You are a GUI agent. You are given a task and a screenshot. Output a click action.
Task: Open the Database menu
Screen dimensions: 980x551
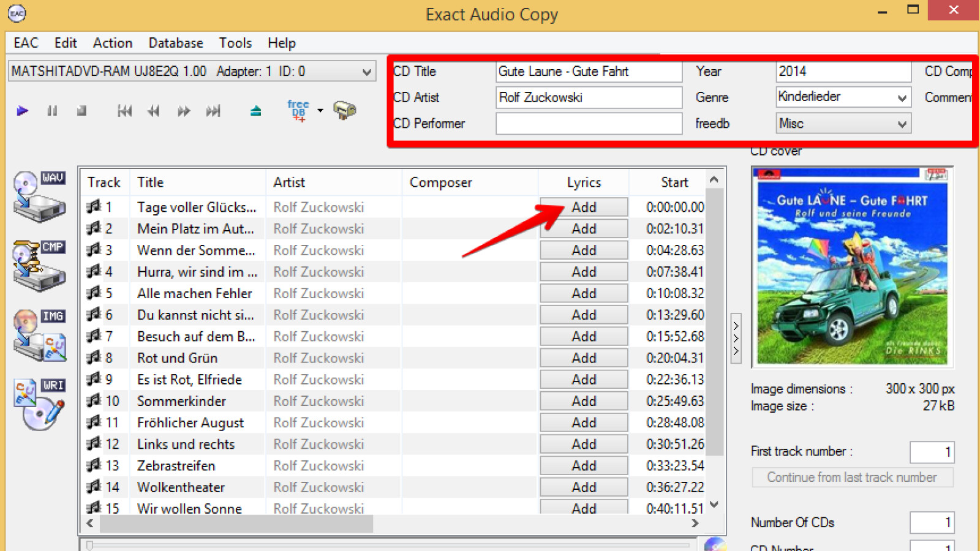click(x=176, y=43)
